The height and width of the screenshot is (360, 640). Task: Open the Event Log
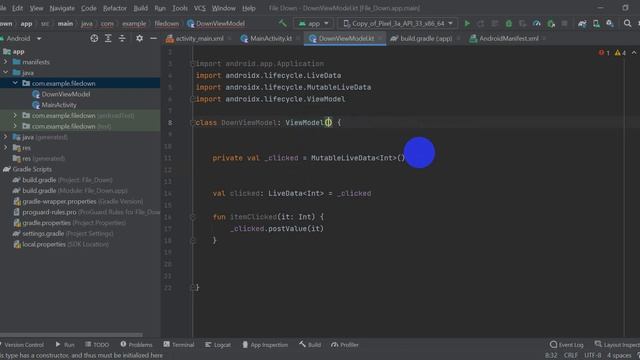567,345
